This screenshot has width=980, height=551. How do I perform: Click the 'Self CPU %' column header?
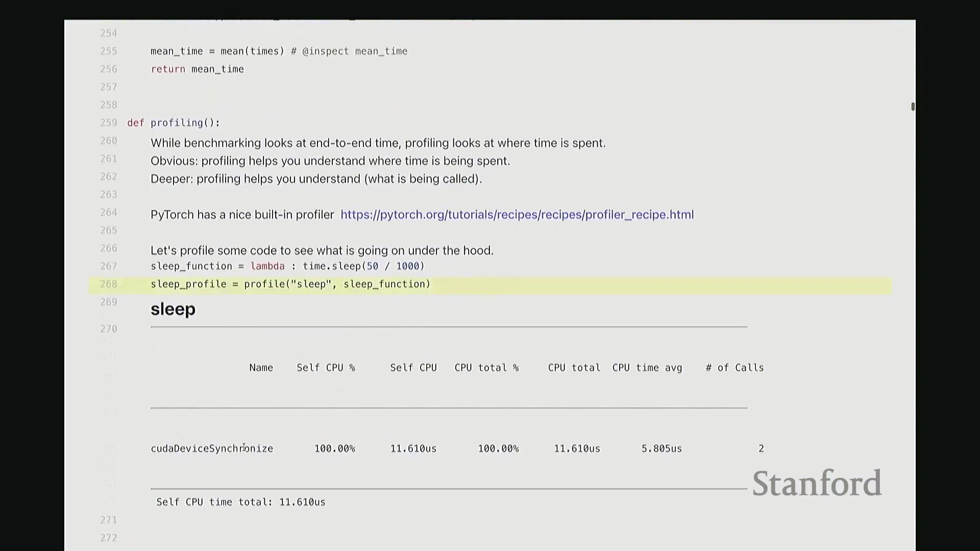click(x=326, y=368)
